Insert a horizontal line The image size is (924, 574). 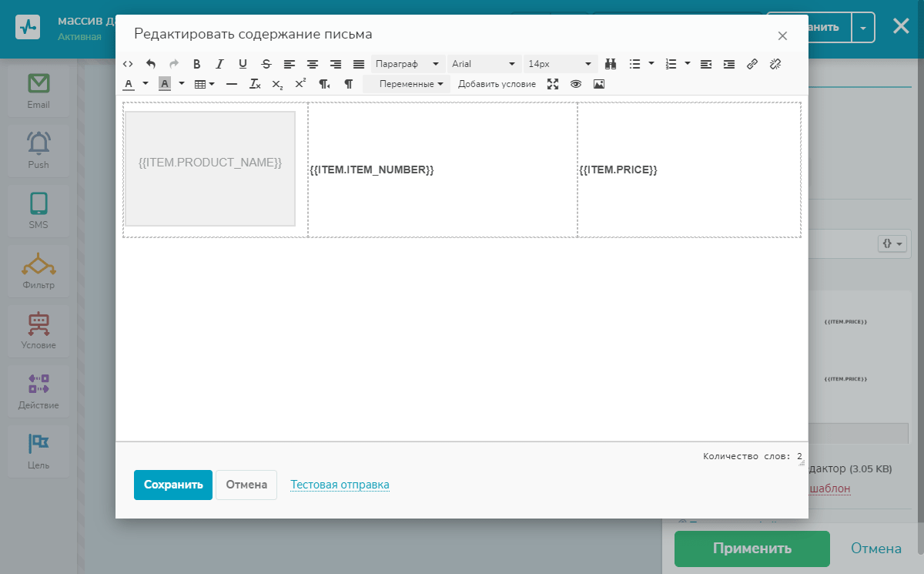(x=232, y=84)
